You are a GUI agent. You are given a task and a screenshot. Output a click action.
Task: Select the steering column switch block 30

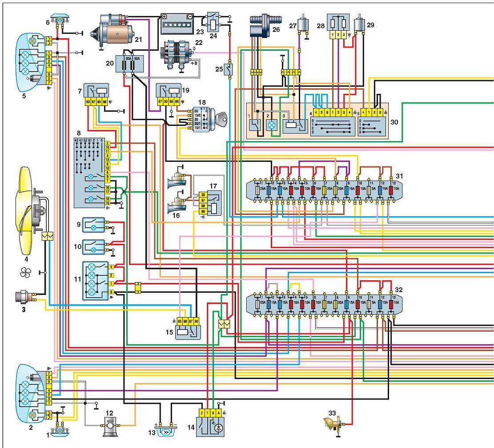[x=317, y=121]
